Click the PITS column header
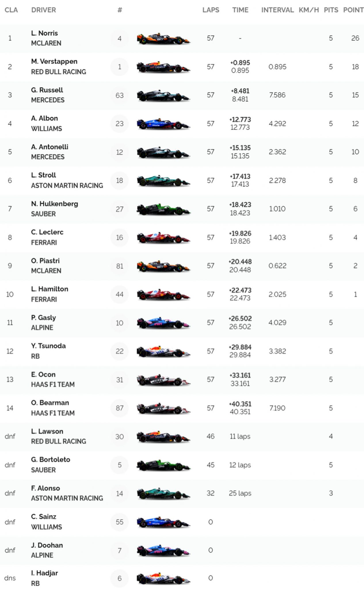Viewport: 364px width, 590px height. (x=331, y=10)
